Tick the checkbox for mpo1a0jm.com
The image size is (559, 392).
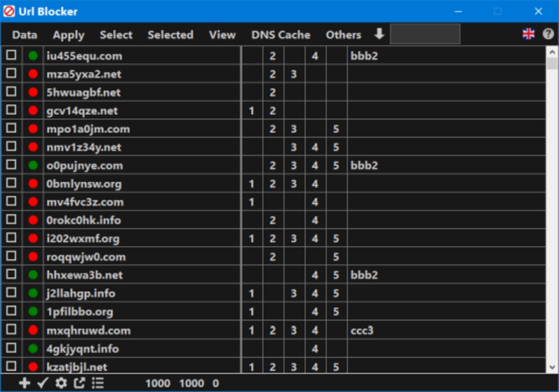pyautogui.click(x=11, y=128)
